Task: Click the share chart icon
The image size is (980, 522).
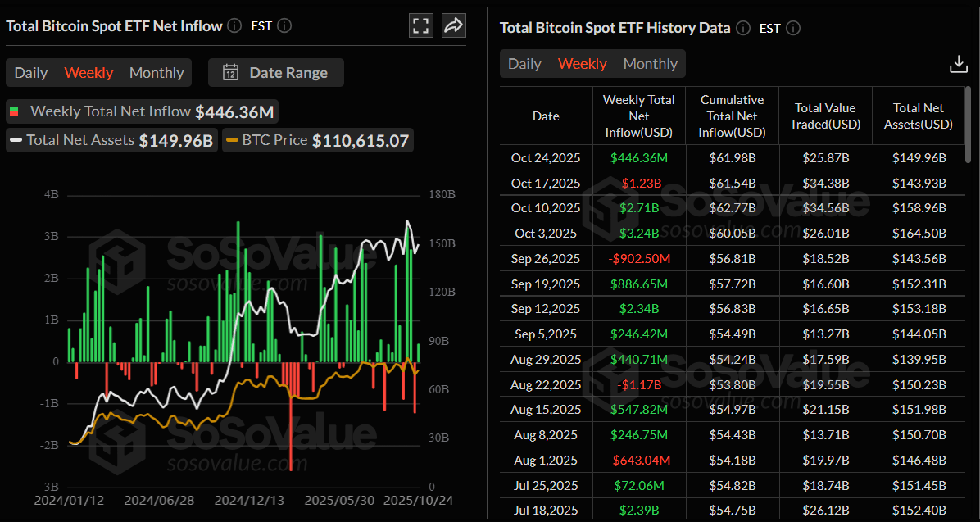Action: coord(453,25)
